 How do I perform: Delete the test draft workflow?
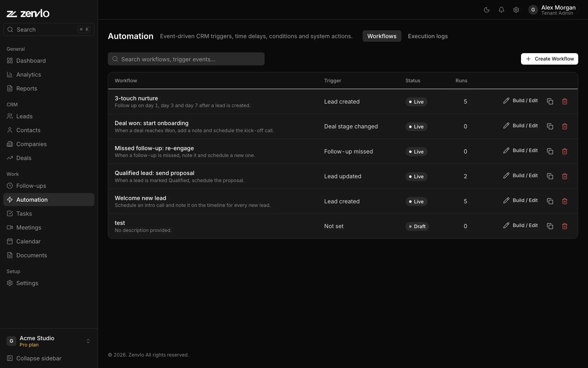pyautogui.click(x=565, y=226)
